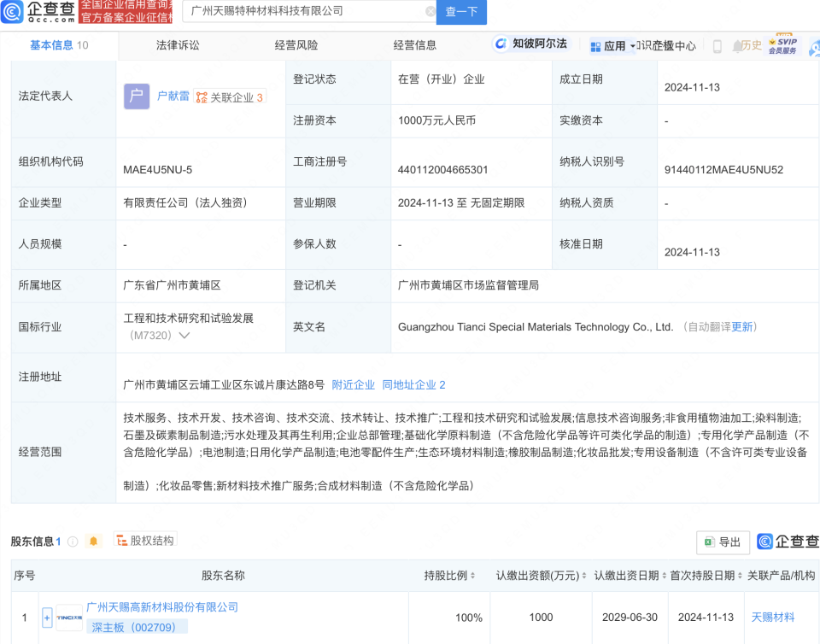This screenshot has height=644, width=820.
Task: Click the Qichacha logo in the header
Action: (x=38, y=11)
